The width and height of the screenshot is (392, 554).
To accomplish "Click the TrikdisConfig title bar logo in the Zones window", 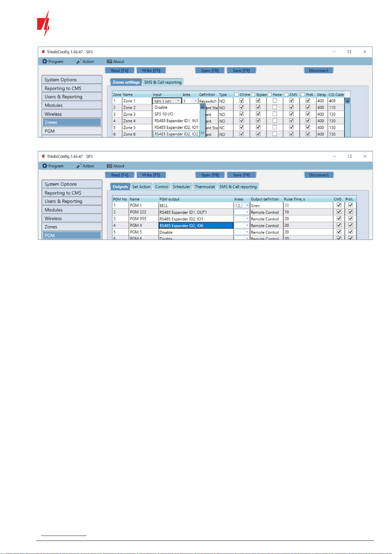I will click(43, 52).
